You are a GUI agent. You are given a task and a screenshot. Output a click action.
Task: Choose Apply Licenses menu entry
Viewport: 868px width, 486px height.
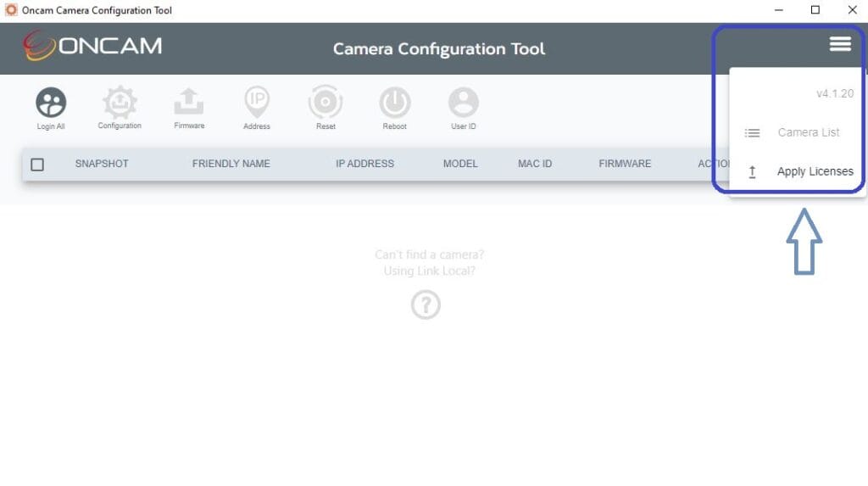797,171
